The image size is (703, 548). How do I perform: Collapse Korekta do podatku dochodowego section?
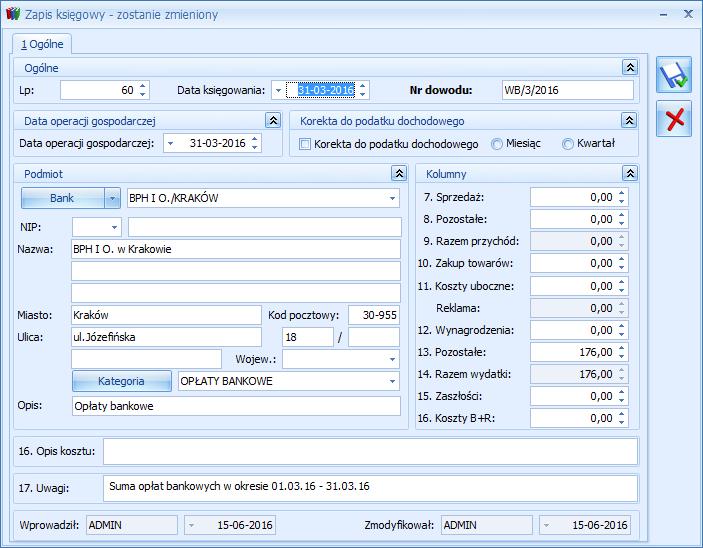click(629, 121)
